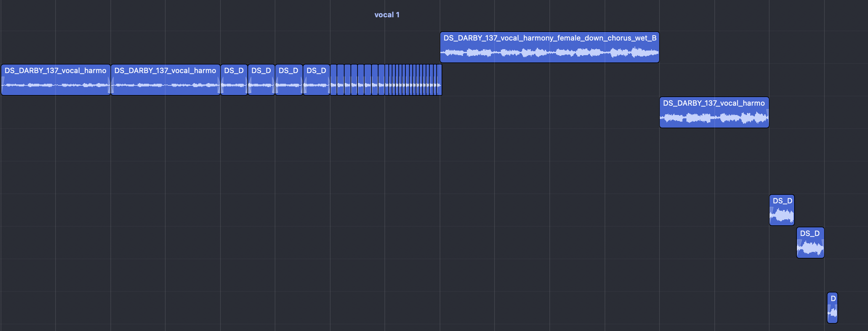
Task: Select the second DS_D clip in the sliced row
Action: 261,80
